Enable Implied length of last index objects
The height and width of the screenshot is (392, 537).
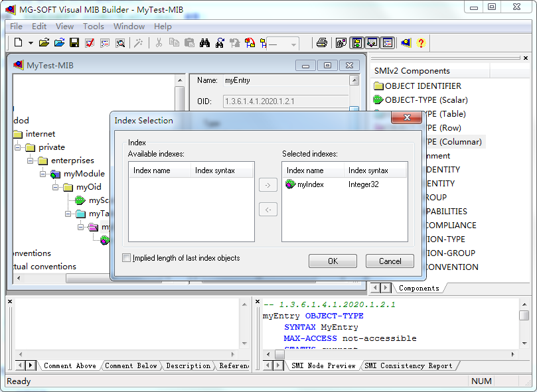click(127, 258)
